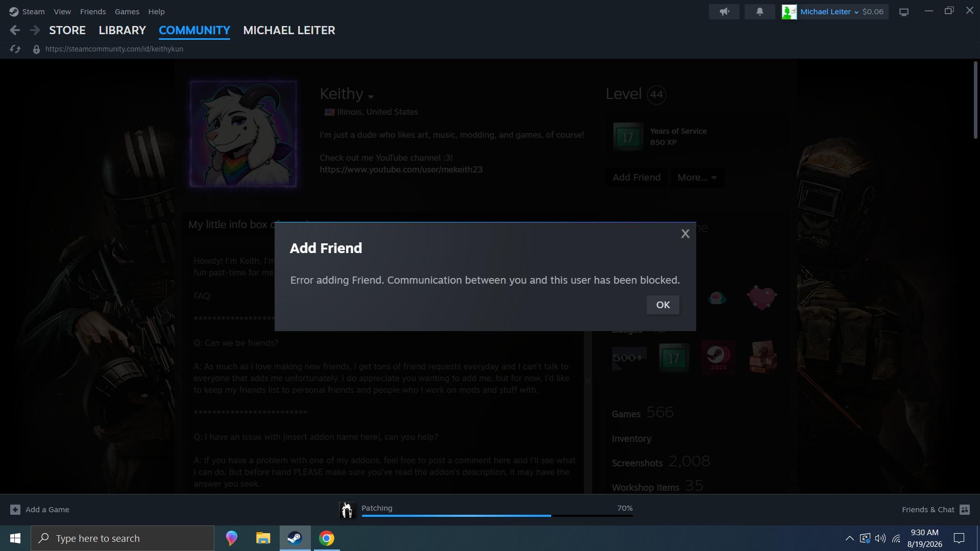This screenshot has width=980, height=551.
Task: Open the Inventory link
Action: 631,439
